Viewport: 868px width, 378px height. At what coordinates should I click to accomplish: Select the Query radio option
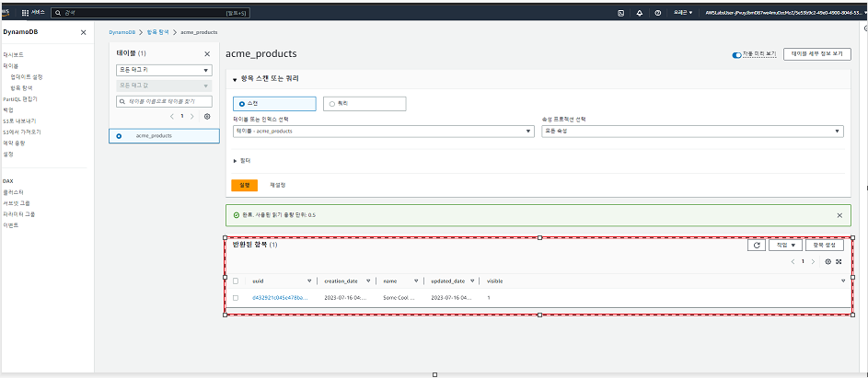pyautogui.click(x=332, y=104)
